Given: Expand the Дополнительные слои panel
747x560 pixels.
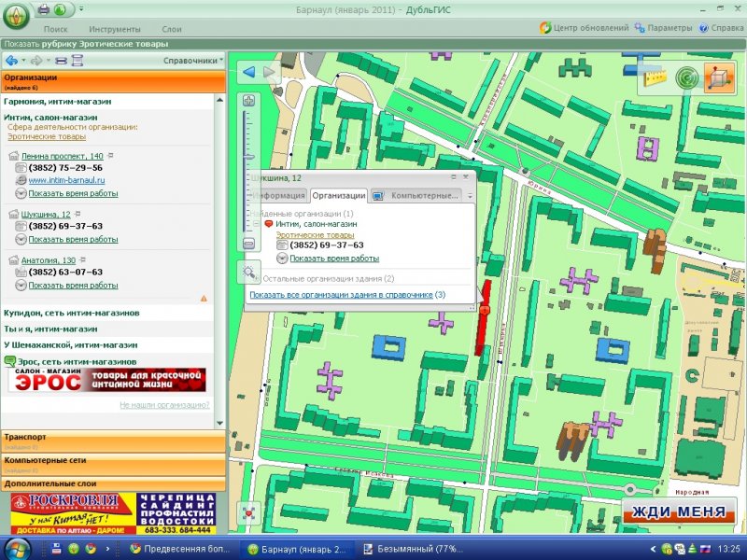Looking at the screenshot, I should (x=113, y=483).
